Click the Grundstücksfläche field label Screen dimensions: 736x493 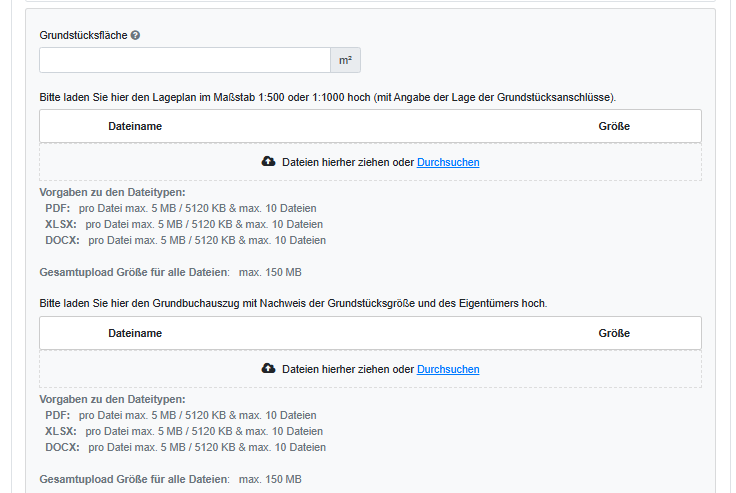83,35
